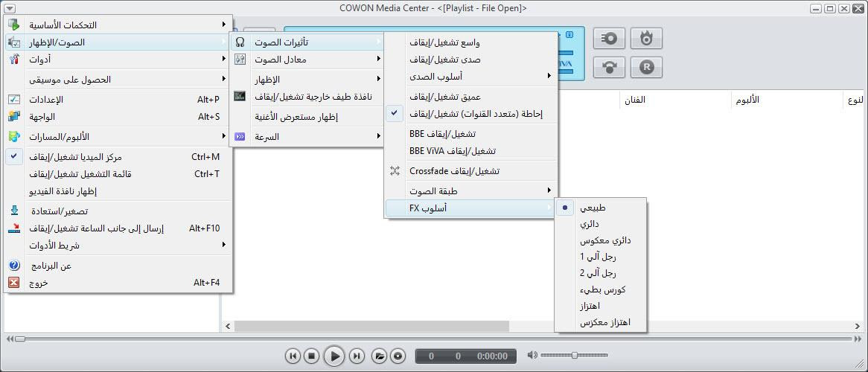Choose اهتزاز FX style
Screen dimensions: 868x372
pos(601,306)
